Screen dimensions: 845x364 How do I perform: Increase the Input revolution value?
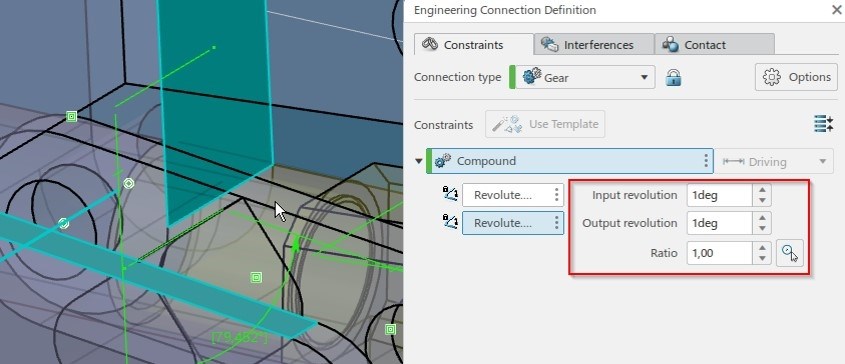click(762, 190)
